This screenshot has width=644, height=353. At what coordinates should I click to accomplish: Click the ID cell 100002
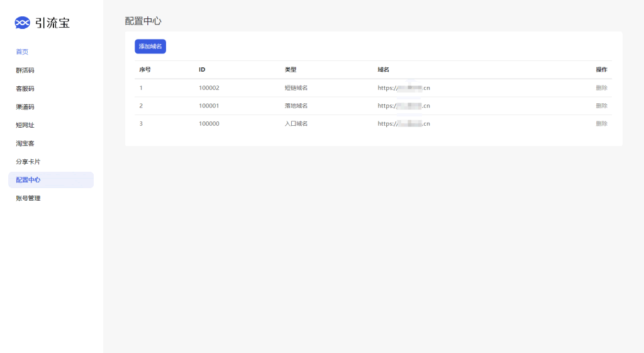pyautogui.click(x=209, y=88)
